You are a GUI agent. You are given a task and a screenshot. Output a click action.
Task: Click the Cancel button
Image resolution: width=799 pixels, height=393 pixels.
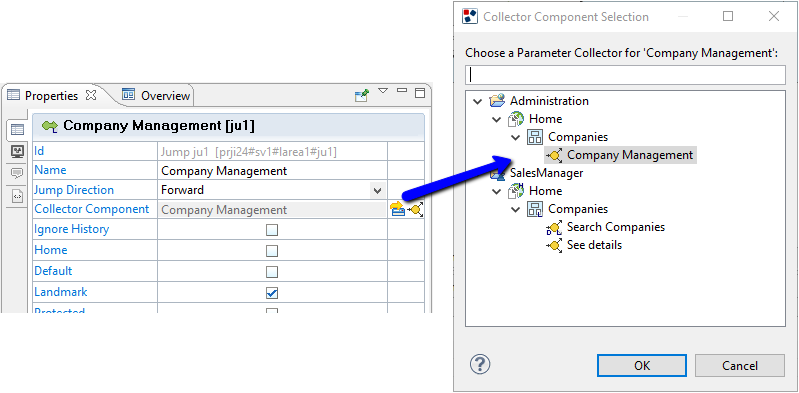click(739, 365)
